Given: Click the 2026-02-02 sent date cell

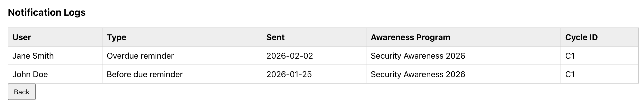Looking at the screenshot, I should (290, 56).
